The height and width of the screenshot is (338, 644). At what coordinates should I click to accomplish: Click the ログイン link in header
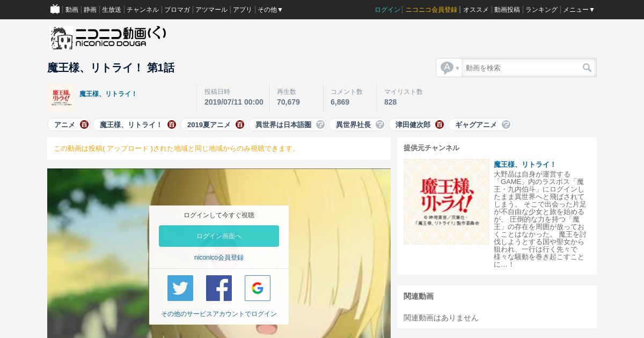387,10
